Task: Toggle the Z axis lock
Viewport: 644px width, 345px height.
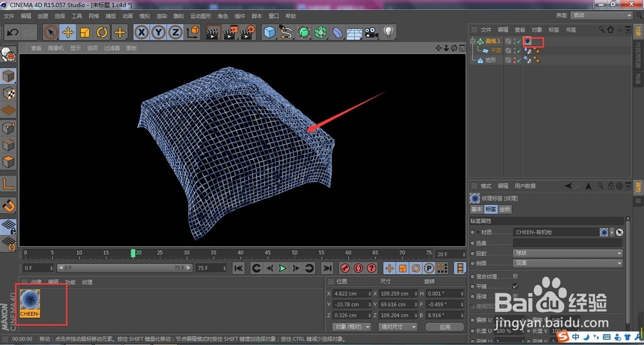Action: (x=176, y=32)
